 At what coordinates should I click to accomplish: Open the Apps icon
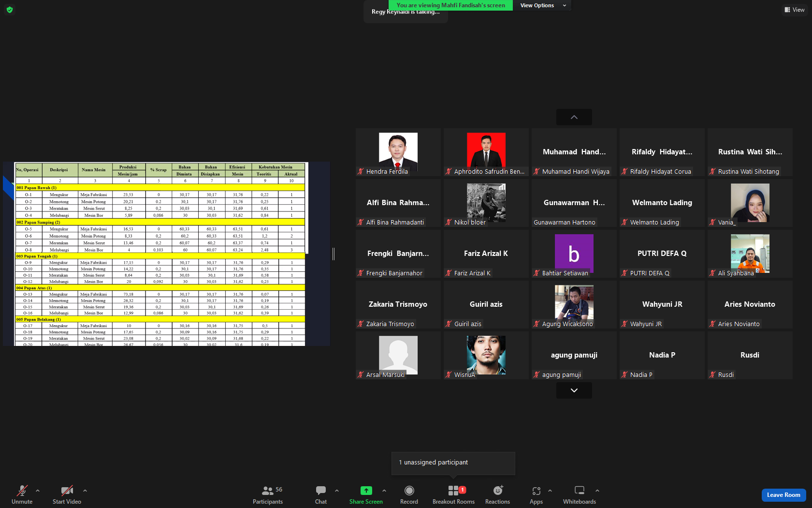pos(536,491)
